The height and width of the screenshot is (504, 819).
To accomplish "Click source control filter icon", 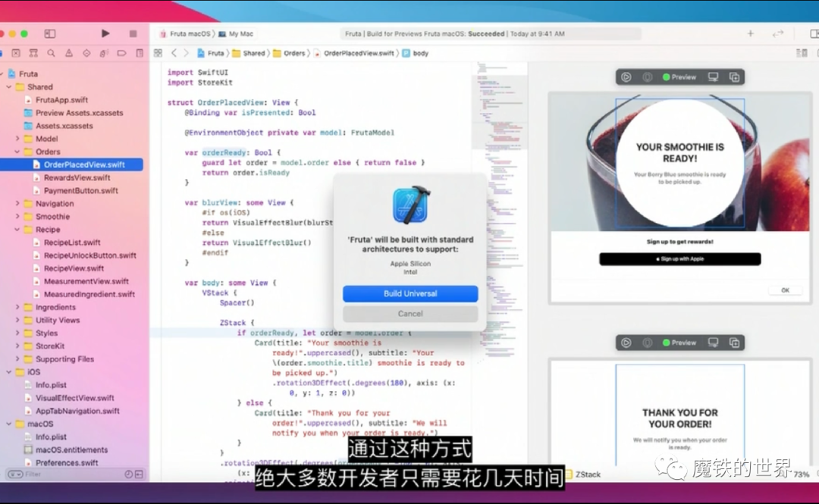I will [x=139, y=474].
